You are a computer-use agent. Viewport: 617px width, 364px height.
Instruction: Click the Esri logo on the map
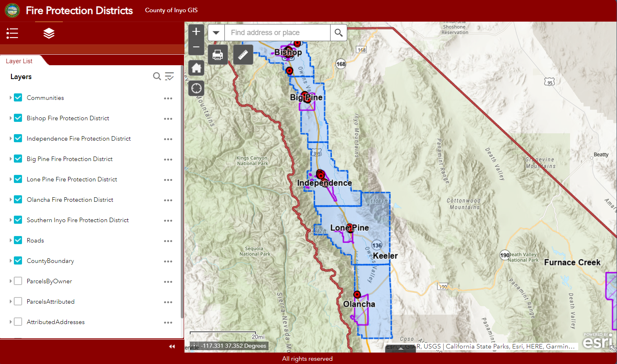598,341
